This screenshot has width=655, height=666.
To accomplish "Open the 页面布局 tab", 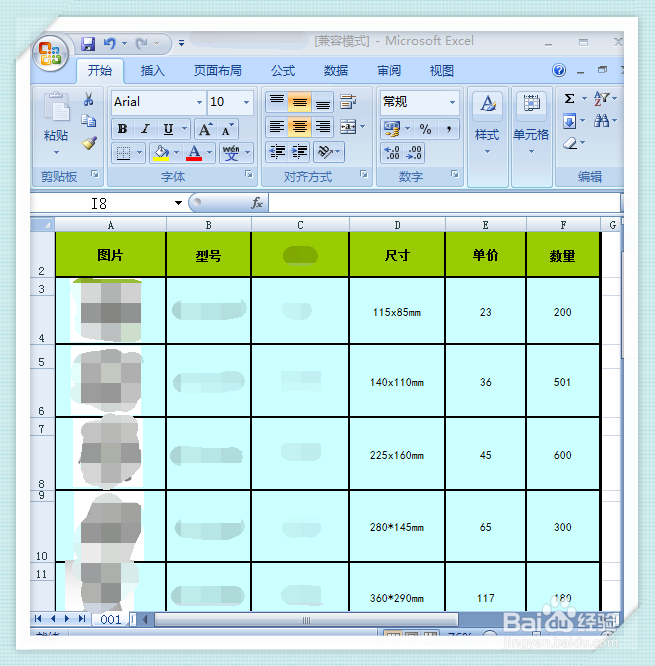I will tap(217, 71).
